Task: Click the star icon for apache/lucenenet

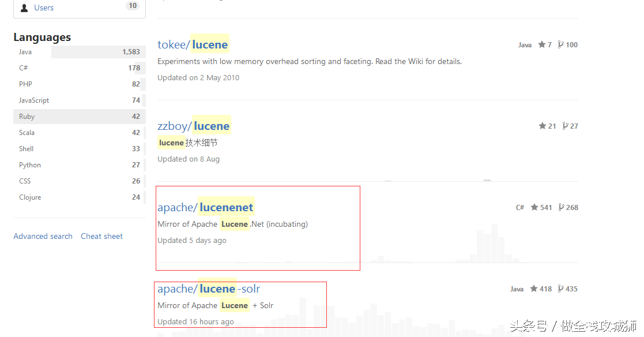Action: pos(534,207)
